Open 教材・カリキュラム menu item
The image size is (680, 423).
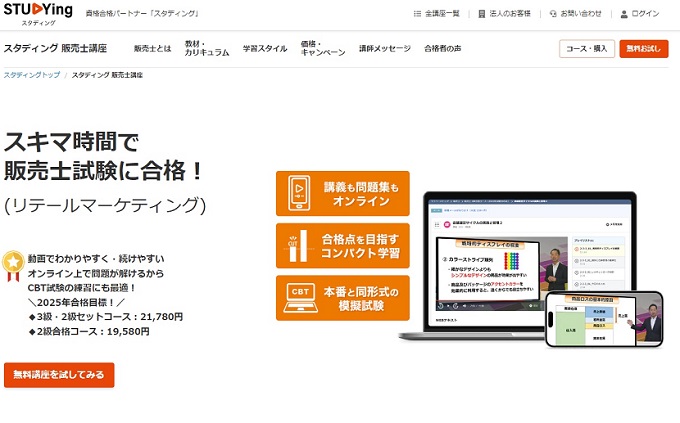pyautogui.click(x=207, y=48)
